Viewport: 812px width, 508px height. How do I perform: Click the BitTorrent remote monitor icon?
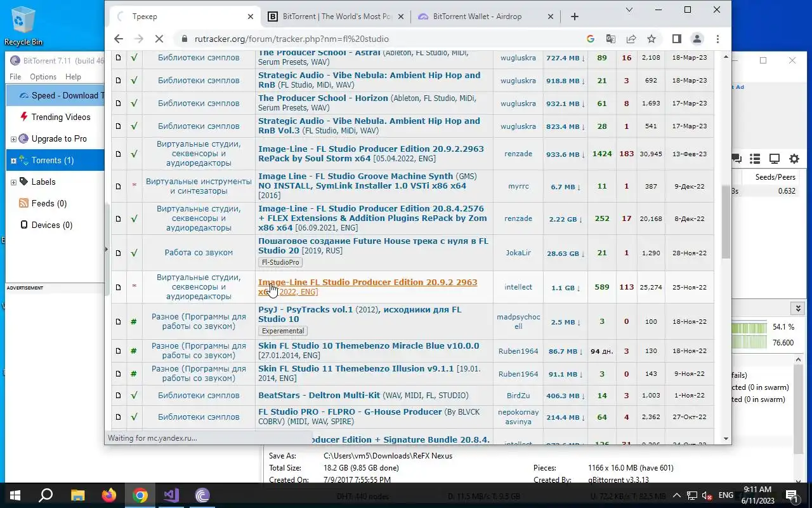775,159
